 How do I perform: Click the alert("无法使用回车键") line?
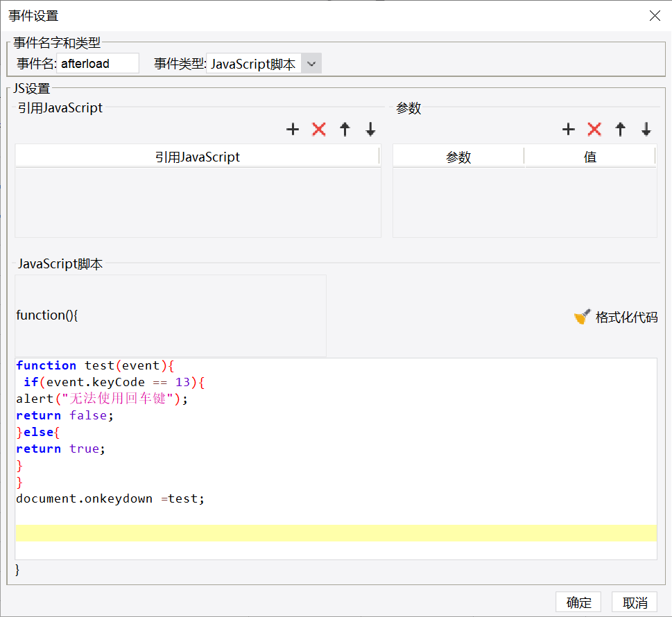[102, 399]
